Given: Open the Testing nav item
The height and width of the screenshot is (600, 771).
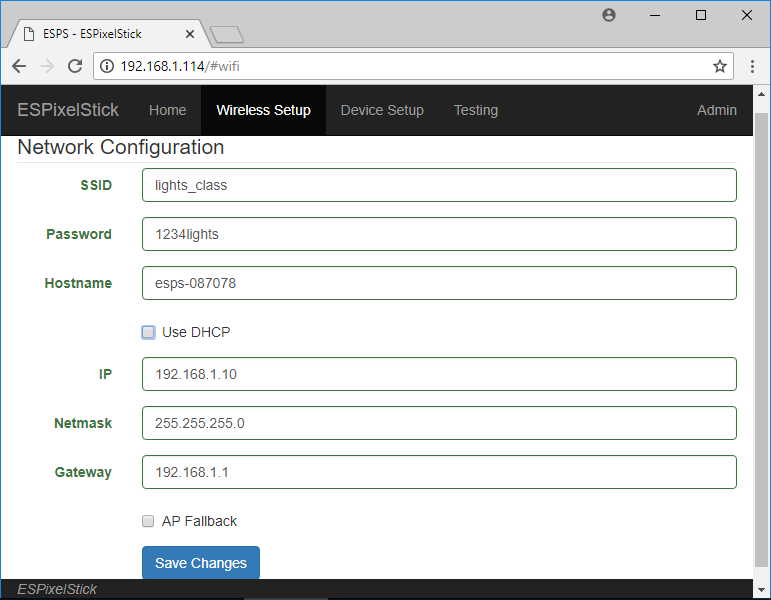Looking at the screenshot, I should point(475,110).
